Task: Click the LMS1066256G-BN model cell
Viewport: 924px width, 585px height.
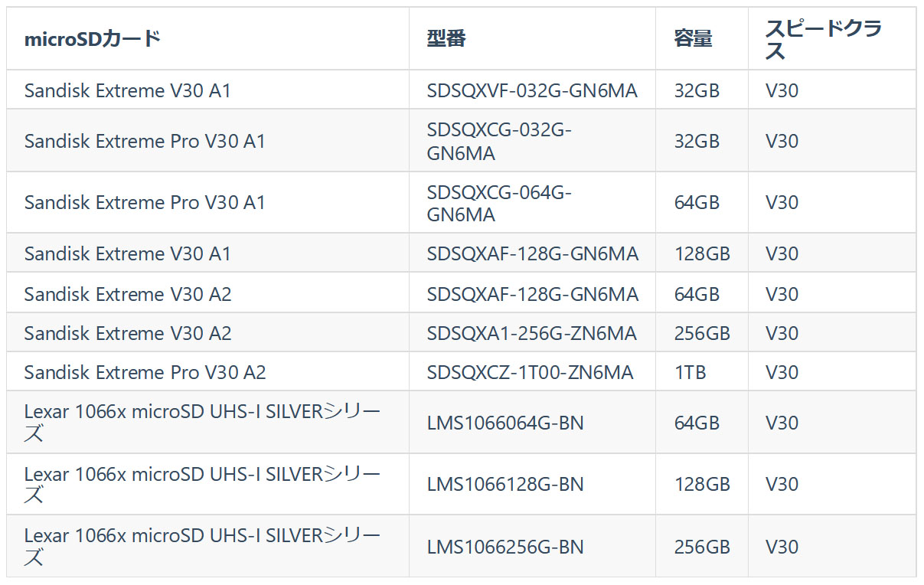Action: (x=505, y=547)
